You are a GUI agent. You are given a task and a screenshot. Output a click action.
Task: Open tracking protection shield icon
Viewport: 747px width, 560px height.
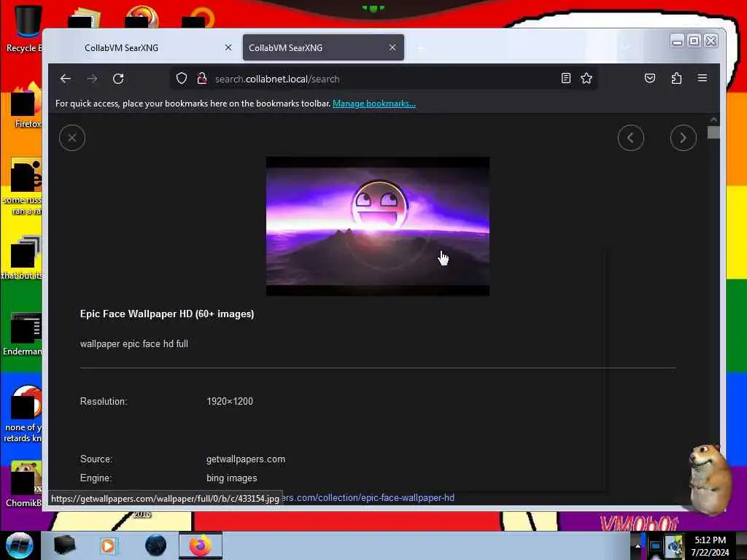(181, 78)
